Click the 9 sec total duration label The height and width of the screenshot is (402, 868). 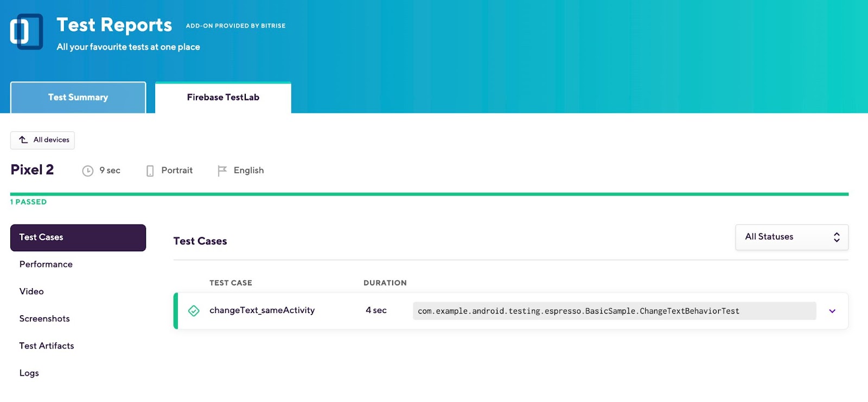click(x=110, y=170)
